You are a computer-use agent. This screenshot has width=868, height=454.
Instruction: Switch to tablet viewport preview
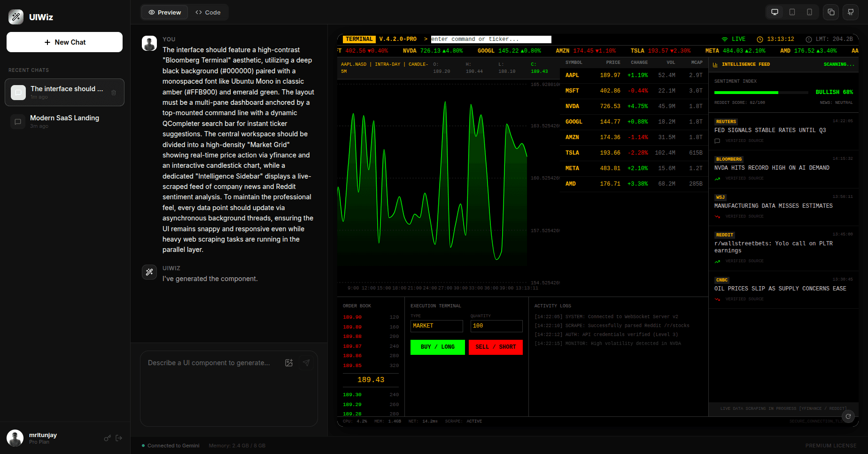coord(792,12)
